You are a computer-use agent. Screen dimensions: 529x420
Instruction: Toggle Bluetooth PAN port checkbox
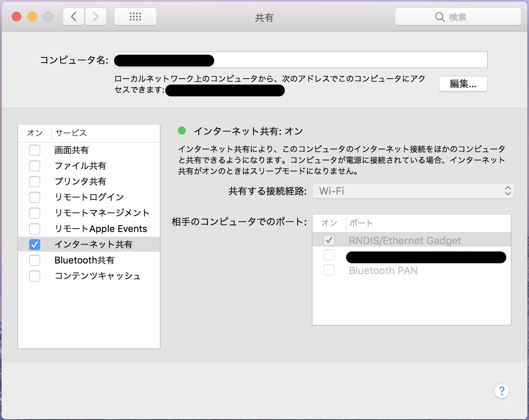(x=329, y=270)
